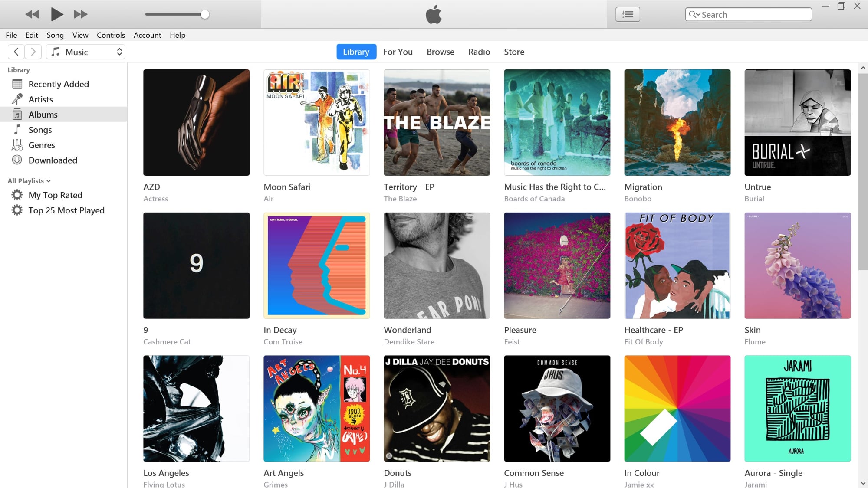Image resolution: width=868 pixels, height=488 pixels.
Task: Click the Store menu bar item
Action: (x=514, y=51)
